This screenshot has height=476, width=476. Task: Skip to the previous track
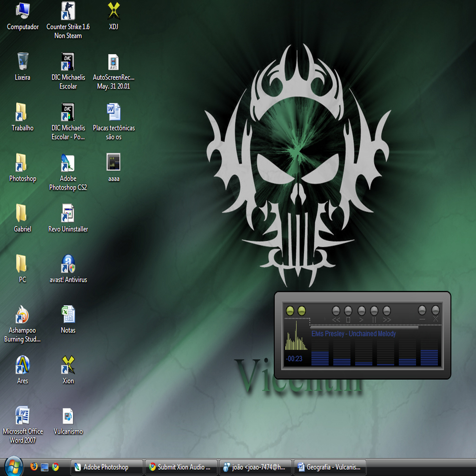point(336,311)
